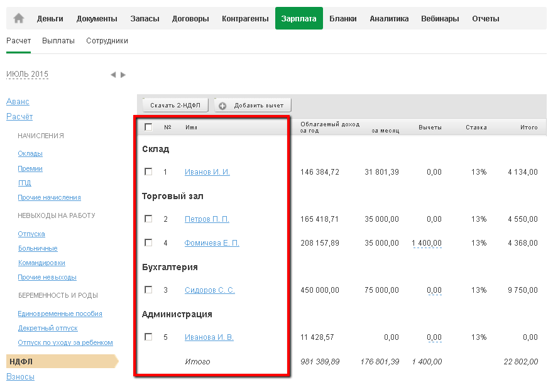Switch to the Выплаты tab

58,41
